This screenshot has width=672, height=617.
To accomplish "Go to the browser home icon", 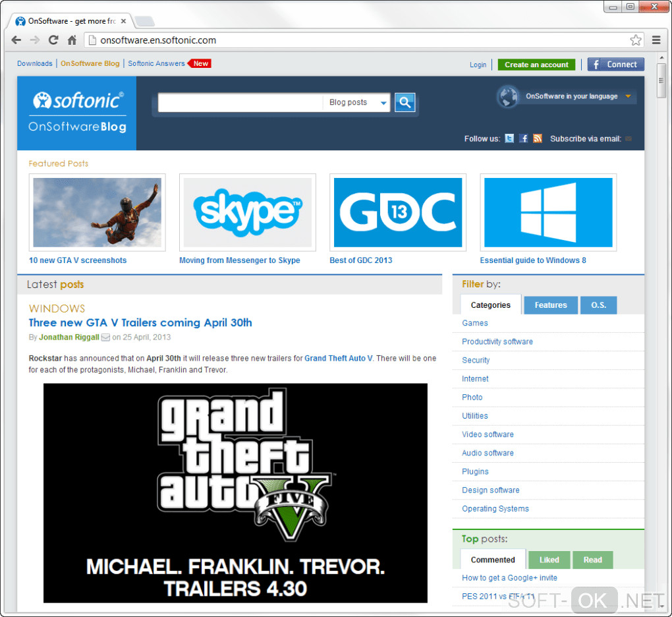I will click(72, 40).
